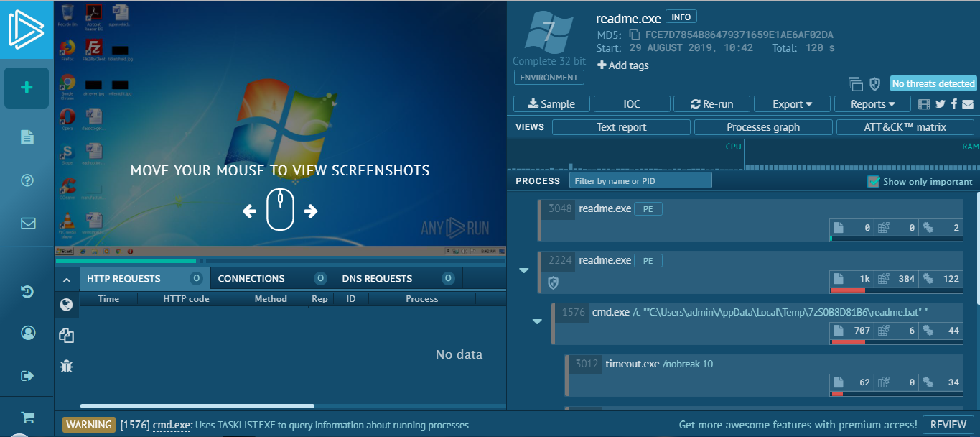Open the Reports dropdown
Viewport: 980px width, 437px height.
[x=872, y=104]
